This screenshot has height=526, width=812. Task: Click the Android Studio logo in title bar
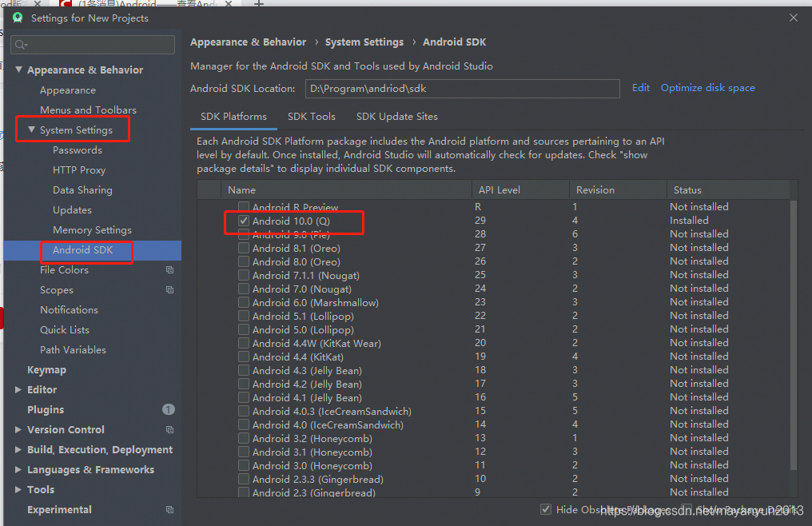pyautogui.click(x=18, y=18)
